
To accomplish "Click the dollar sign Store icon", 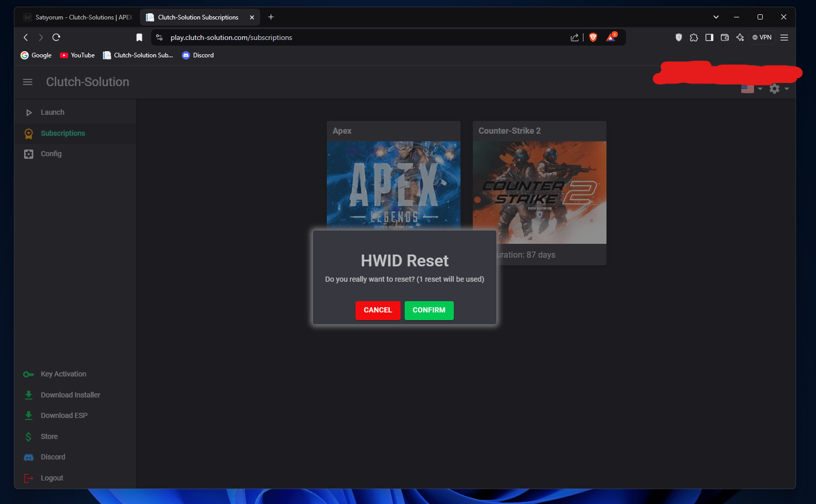I will click(29, 437).
